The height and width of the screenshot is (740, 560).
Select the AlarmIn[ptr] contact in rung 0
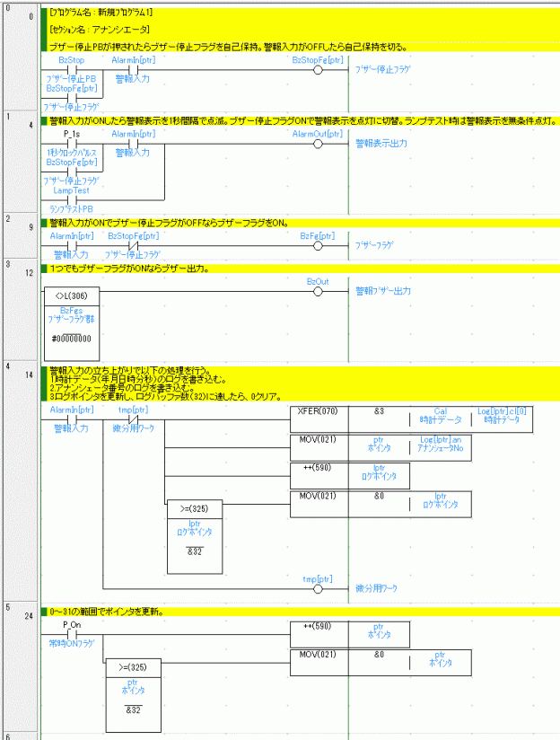point(133,70)
